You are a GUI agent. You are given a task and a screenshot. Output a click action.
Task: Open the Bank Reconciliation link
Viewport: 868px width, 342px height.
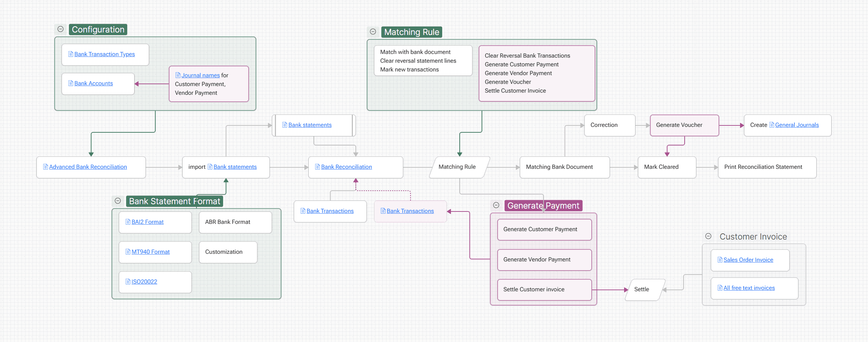pos(346,167)
